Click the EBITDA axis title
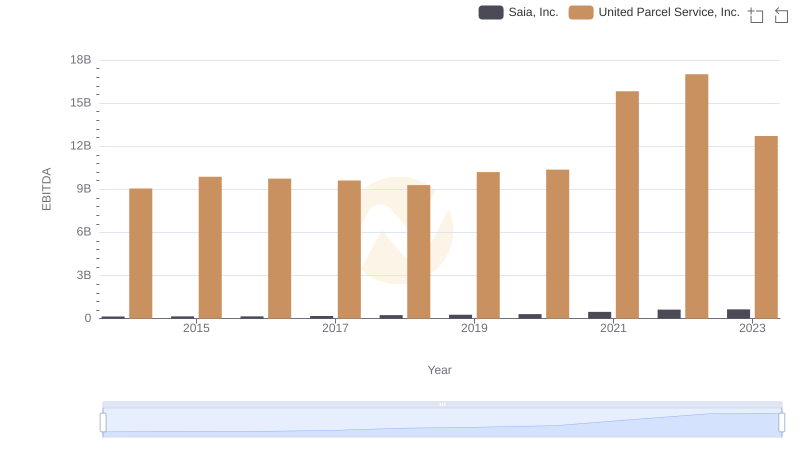Viewport: 800px width, 461px height. 46,189
